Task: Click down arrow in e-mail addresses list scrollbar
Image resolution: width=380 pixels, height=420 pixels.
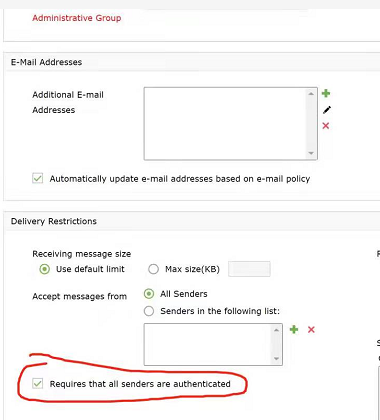Action: 311,153
